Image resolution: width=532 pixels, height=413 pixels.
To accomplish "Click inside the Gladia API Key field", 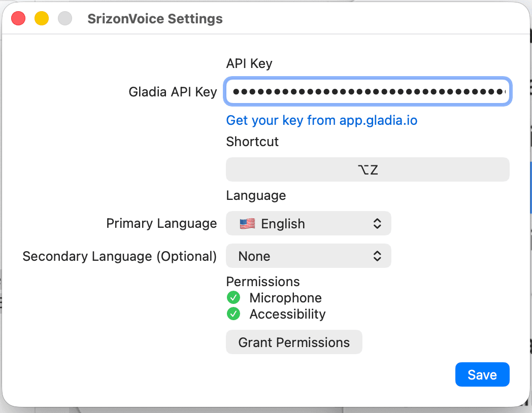I will point(368,91).
